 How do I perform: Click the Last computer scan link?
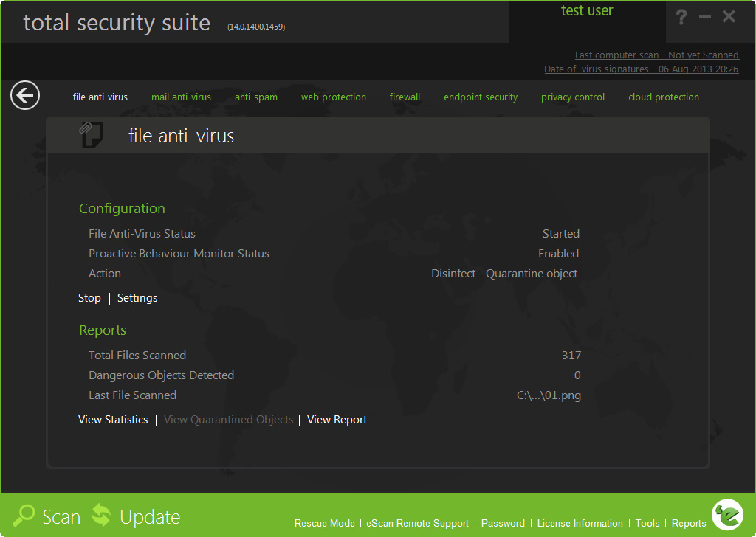tap(656, 55)
